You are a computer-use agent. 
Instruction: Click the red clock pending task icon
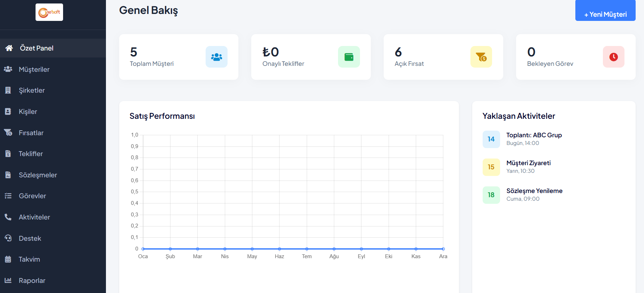click(x=613, y=57)
